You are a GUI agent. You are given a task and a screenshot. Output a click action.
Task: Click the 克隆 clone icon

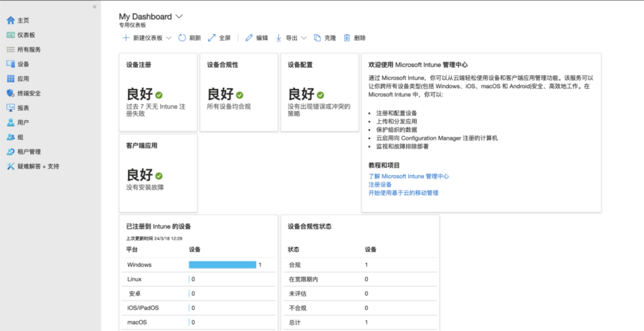[317, 38]
